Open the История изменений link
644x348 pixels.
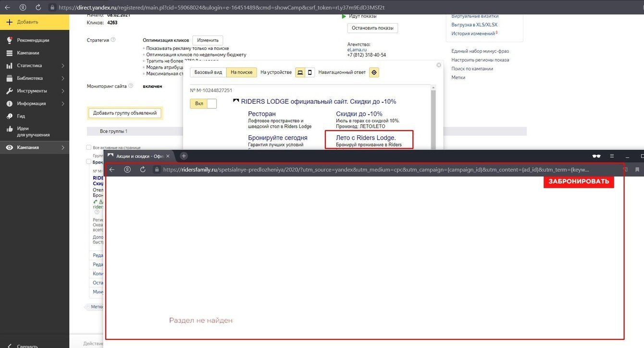[473, 34]
